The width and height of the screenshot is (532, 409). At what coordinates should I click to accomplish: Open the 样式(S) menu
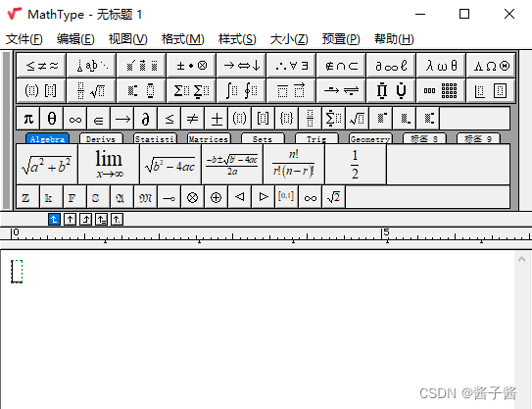pyautogui.click(x=237, y=39)
